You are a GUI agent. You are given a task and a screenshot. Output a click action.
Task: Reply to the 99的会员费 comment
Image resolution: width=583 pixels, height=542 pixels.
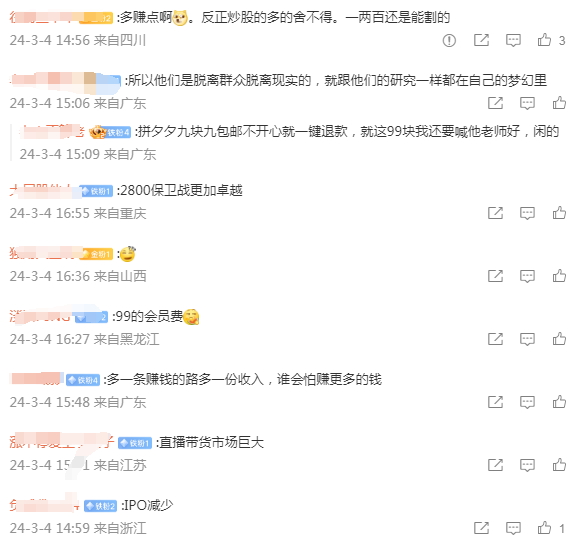pyautogui.click(x=527, y=339)
